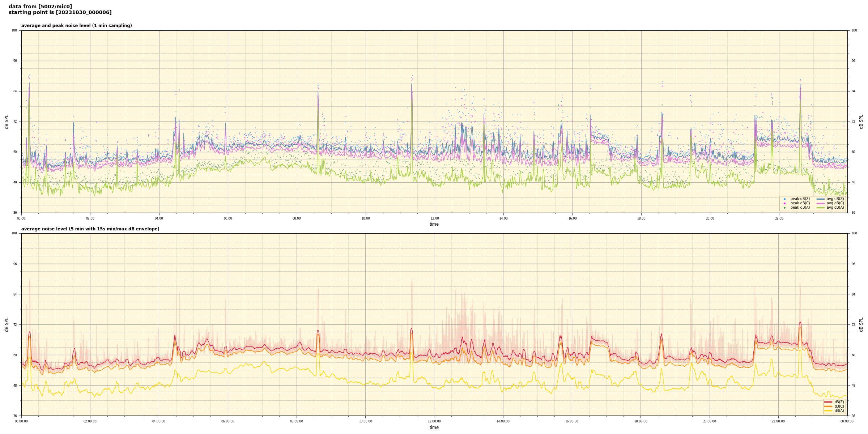Click the bottom chart title about 5 min average
The height and width of the screenshot is (434, 868).
click(90, 229)
